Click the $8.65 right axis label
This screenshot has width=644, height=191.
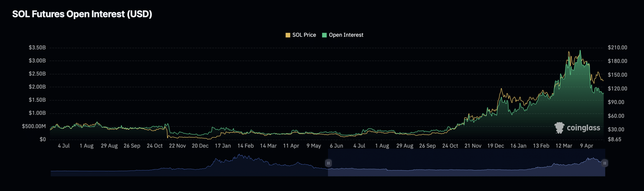point(614,139)
